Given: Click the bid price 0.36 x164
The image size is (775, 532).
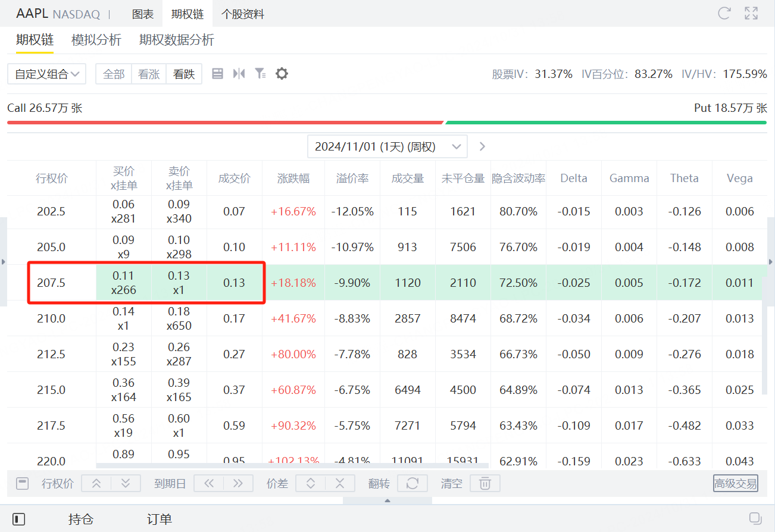Looking at the screenshot, I should 124,390.
